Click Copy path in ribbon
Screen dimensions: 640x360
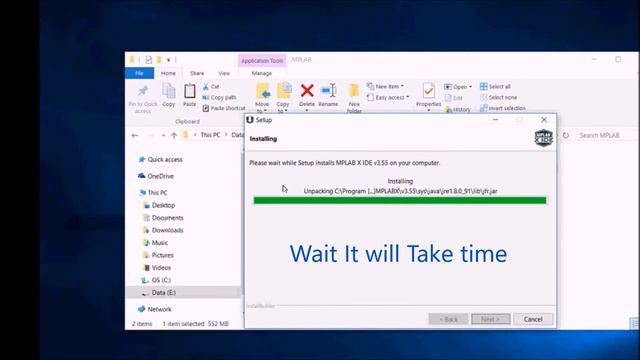pos(219,97)
